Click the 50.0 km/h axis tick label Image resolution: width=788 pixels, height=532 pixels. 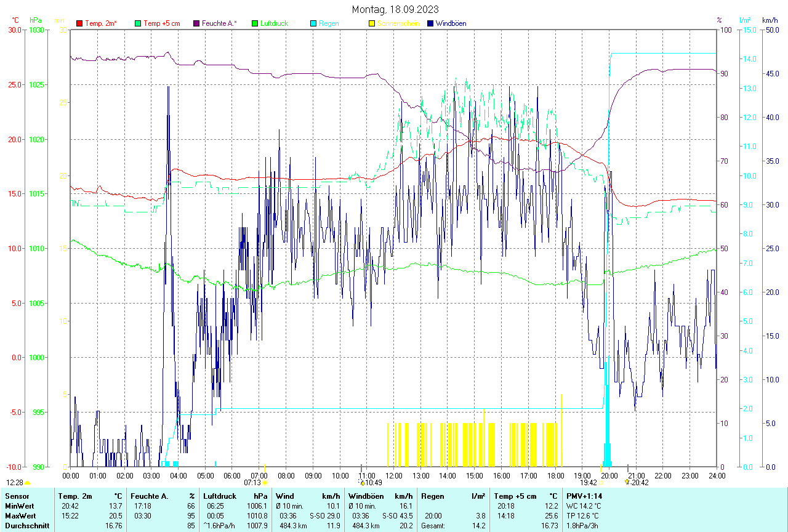point(771,30)
